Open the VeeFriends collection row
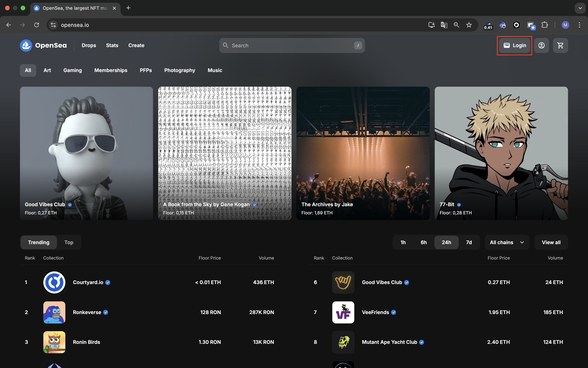The image size is (588, 368). (438, 312)
